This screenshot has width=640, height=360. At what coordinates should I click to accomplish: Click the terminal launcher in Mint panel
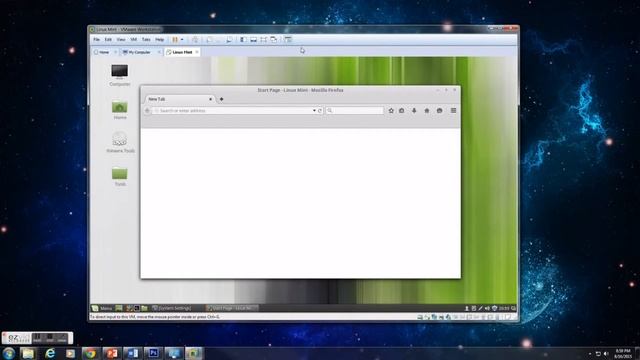click(137, 308)
